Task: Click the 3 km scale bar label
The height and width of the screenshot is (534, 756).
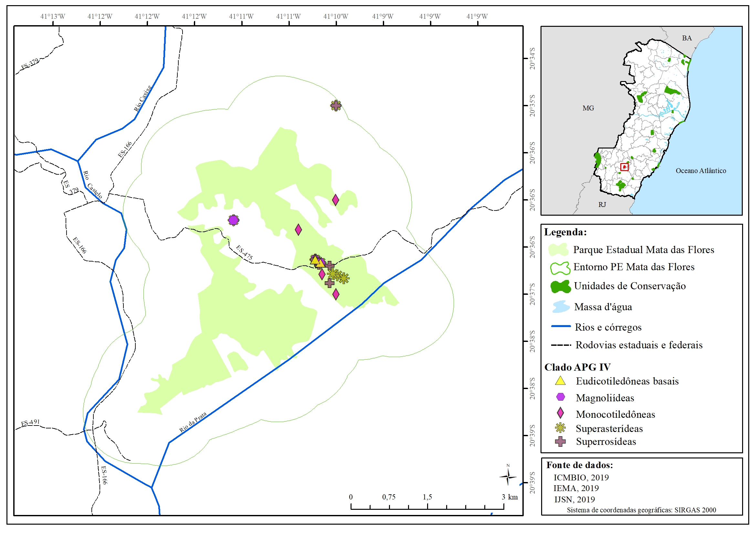Action: 509,497
